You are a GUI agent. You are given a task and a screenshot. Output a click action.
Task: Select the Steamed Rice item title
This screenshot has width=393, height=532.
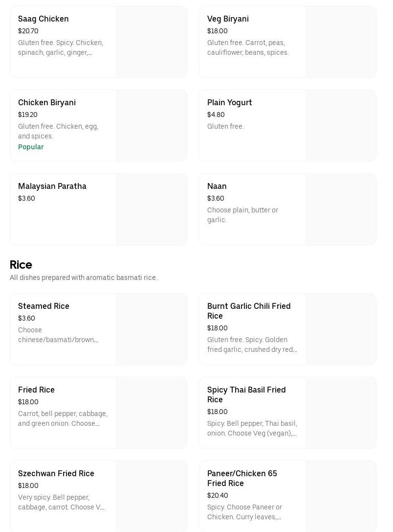44,306
